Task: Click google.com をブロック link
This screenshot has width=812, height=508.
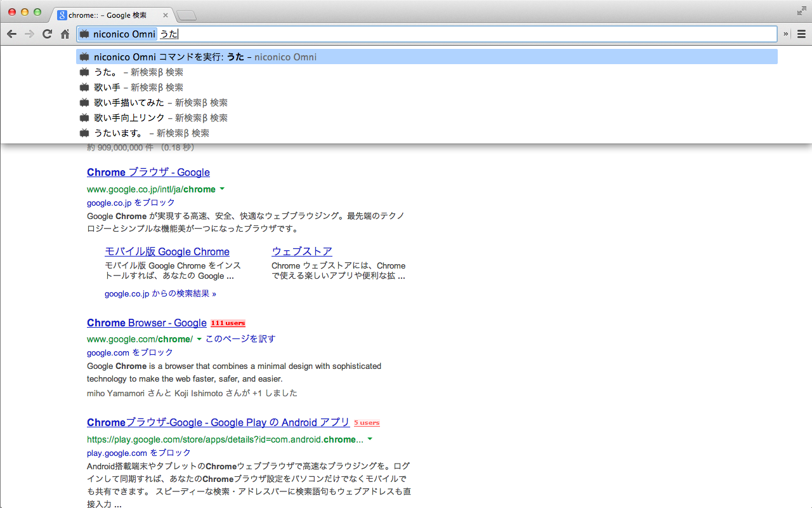Action: point(130,352)
